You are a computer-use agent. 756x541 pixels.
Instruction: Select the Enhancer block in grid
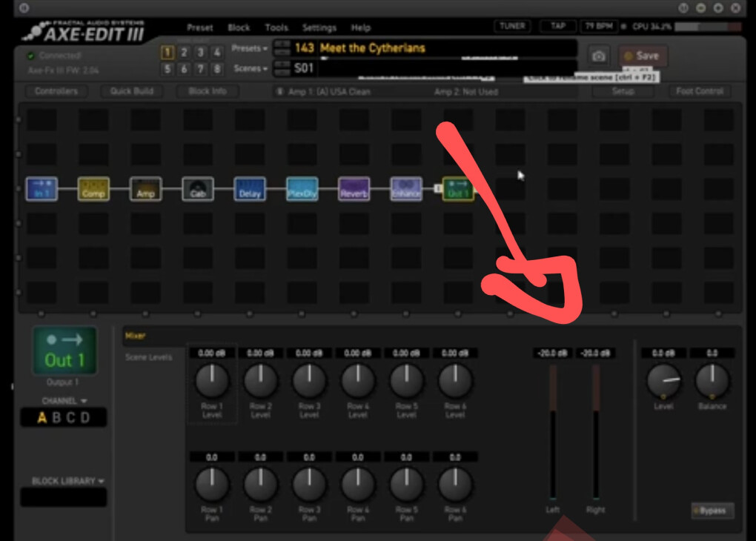(406, 189)
